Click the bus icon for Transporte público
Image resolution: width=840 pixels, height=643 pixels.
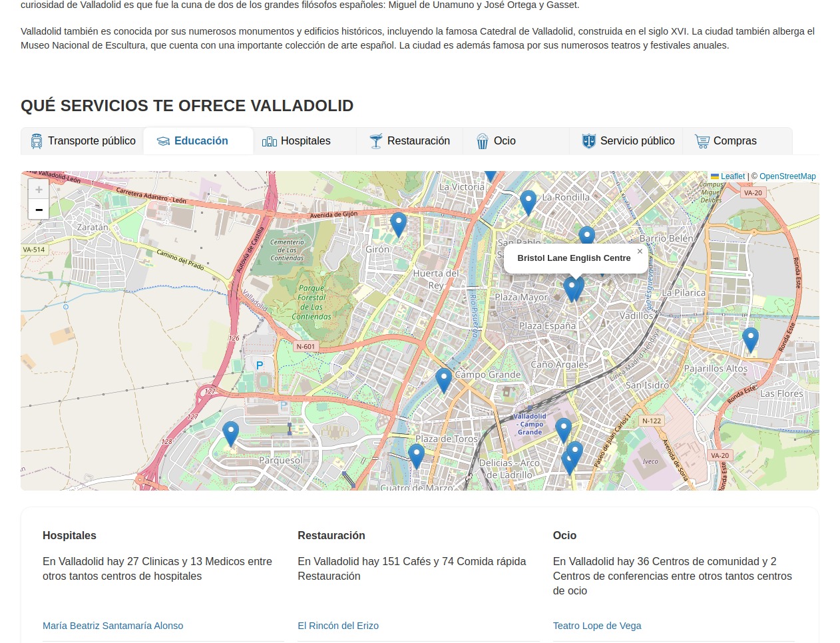(37, 141)
